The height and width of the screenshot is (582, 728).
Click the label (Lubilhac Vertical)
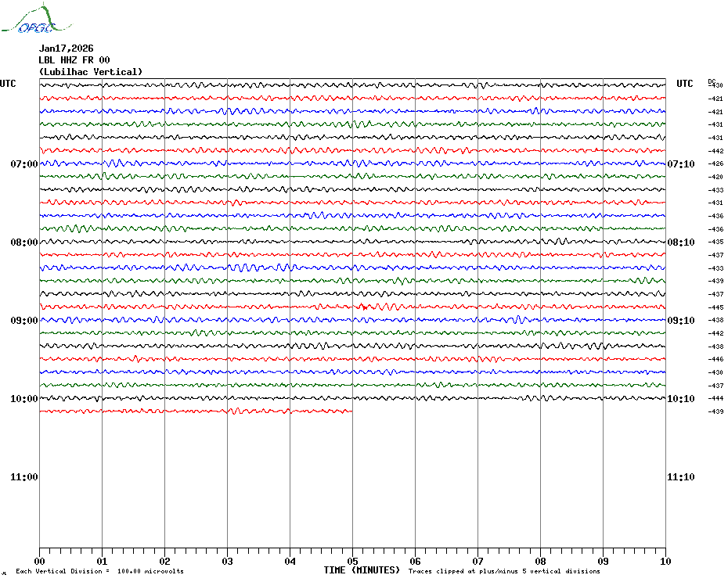pyautogui.click(x=91, y=72)
